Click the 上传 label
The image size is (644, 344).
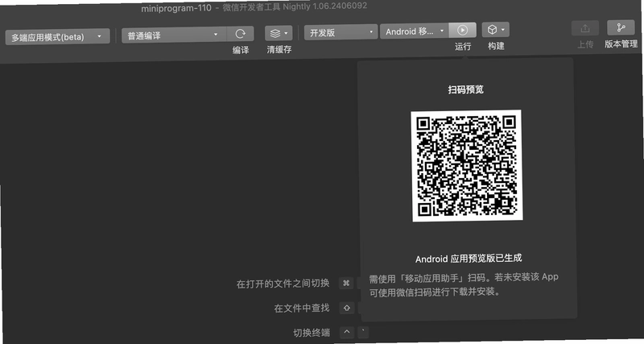(585, 44)
